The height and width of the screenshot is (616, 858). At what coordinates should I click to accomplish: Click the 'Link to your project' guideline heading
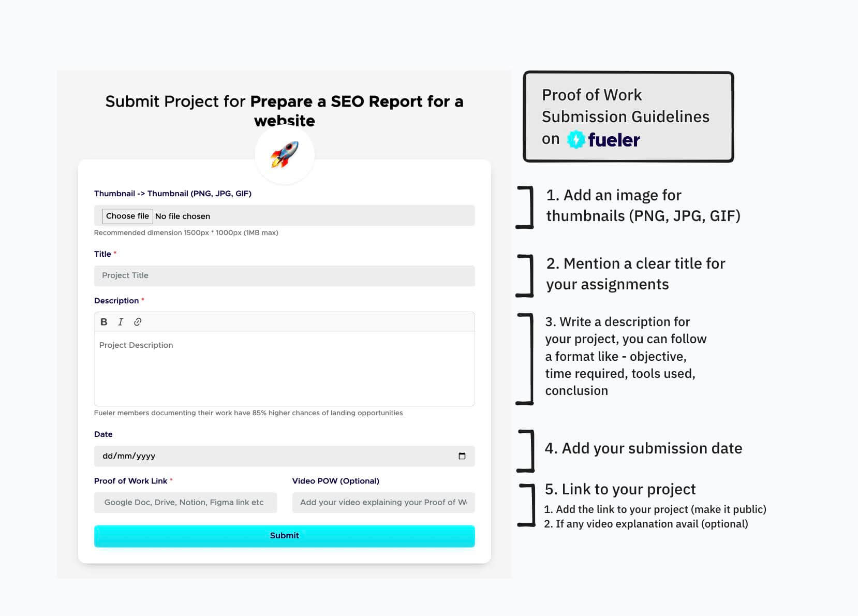click(x=620, y=489)
